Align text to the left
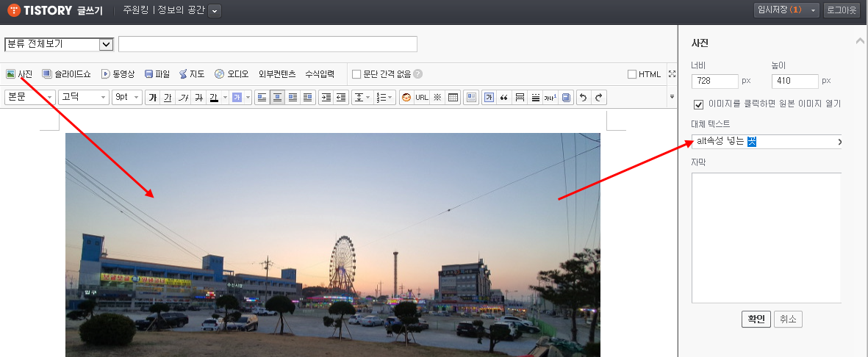Screen dimensions: 868x357 click(262, 98)
